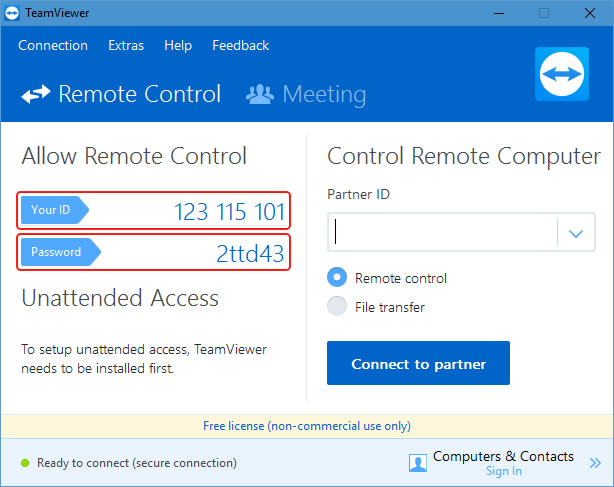The width and height of the screenshot is (614, 487).
Task: Click the Computers & Contacts person icon
Action: (418, 463)
